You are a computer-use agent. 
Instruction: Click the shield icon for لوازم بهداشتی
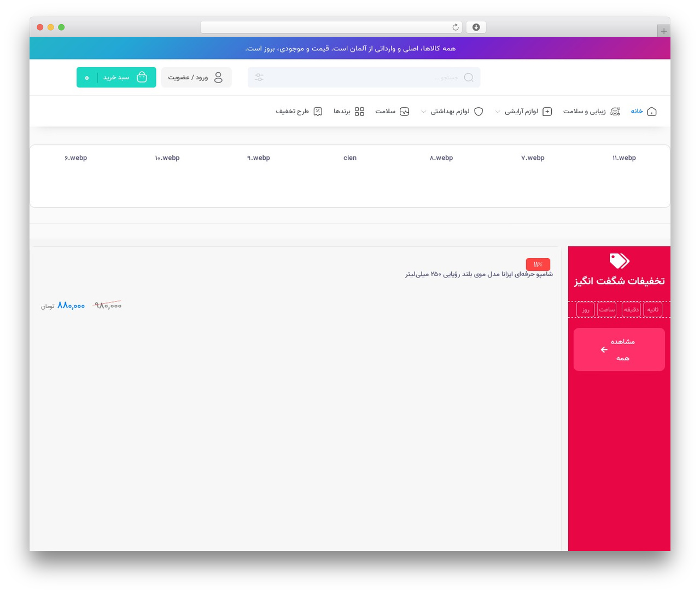pyautogui.click(x=479, y=112)
